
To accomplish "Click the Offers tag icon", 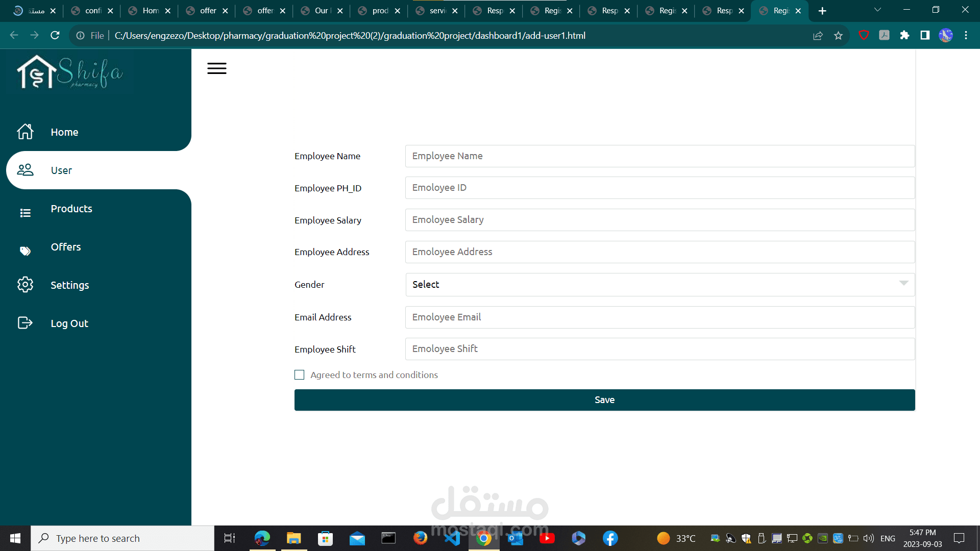I will 25,251.
